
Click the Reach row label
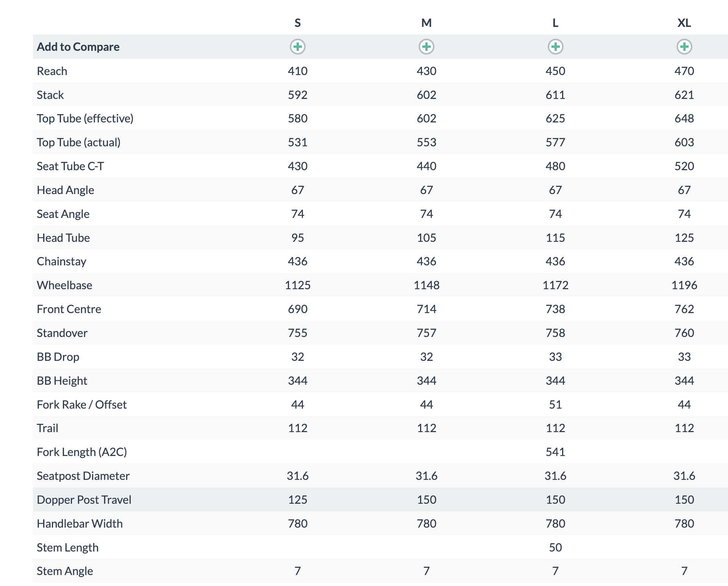pyautogui.click(x=52, y=71)
